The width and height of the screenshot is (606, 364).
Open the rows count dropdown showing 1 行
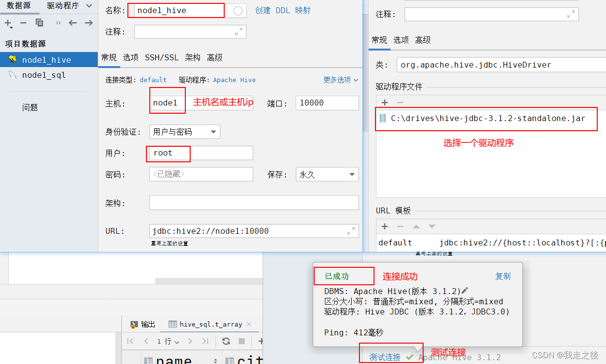[168, 342]
